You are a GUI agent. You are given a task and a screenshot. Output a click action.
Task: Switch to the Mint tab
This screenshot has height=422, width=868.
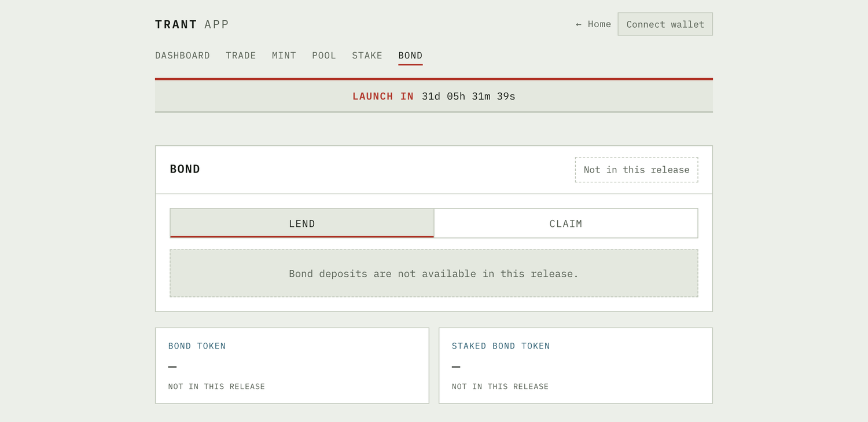[x=284, y=56]
